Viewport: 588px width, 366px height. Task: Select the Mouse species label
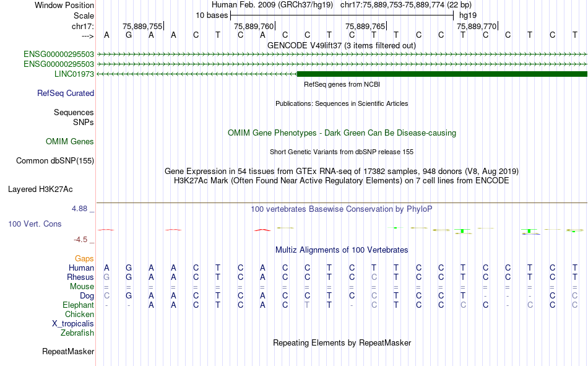[x=82, y=286]
